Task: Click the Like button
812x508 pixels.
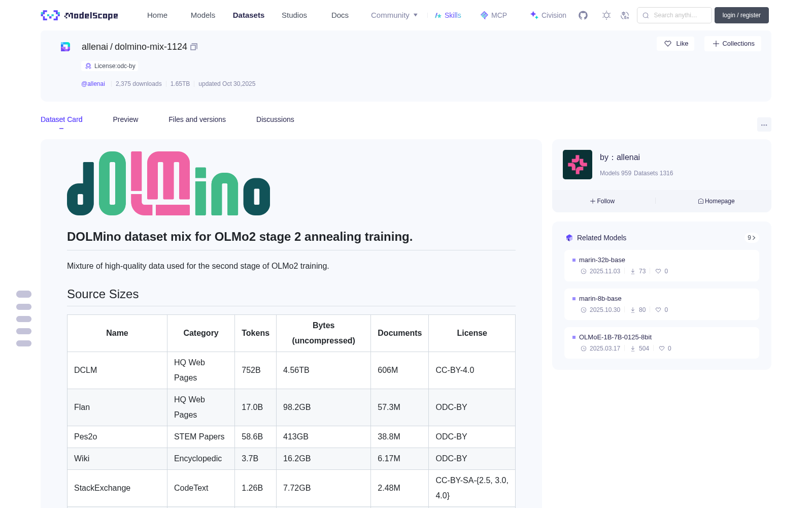Action: (x=675, y=44)
